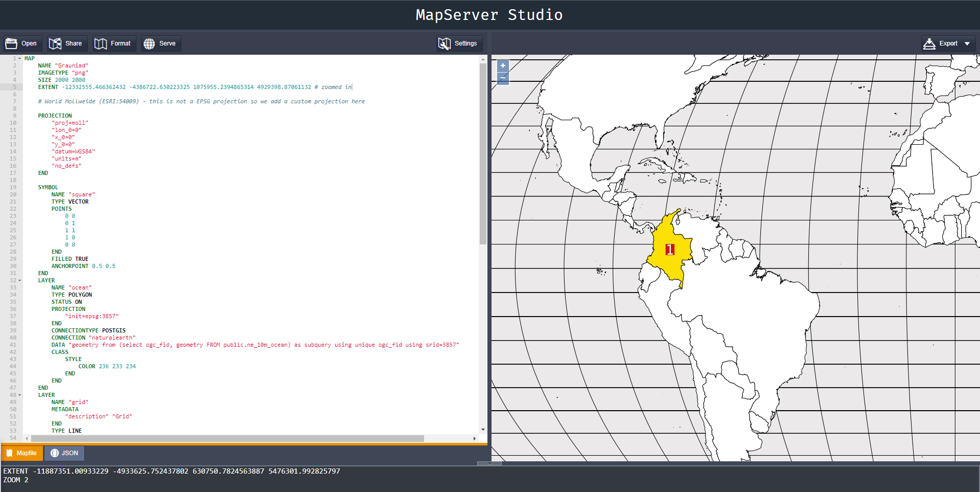Click the Share map icon
Screen dimensions: 980x492
tap(55, 43)
